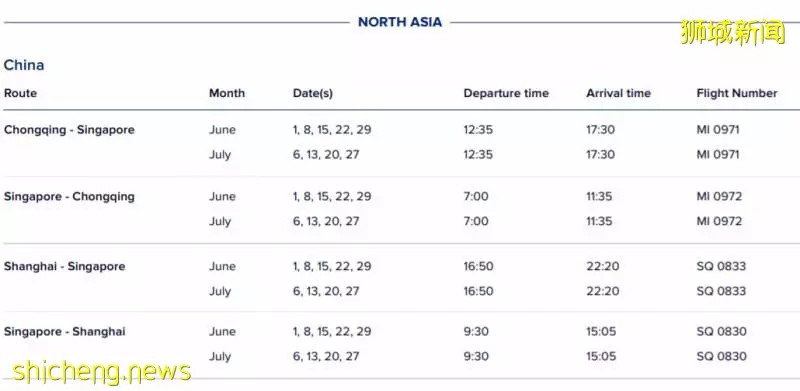Click the Departure time column header
The image size is (800, 391).
pyautogui.click(x=506, y=93)
